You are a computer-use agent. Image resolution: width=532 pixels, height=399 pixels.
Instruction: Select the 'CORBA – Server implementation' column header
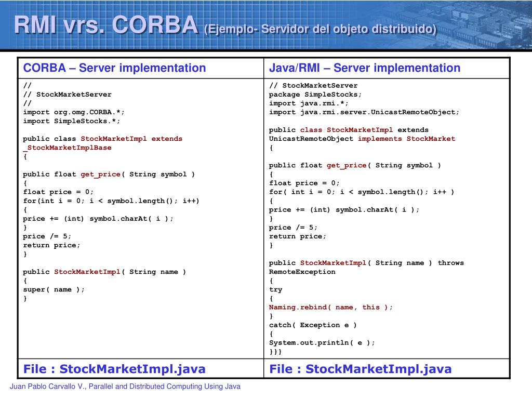click(x=114, y=68)
